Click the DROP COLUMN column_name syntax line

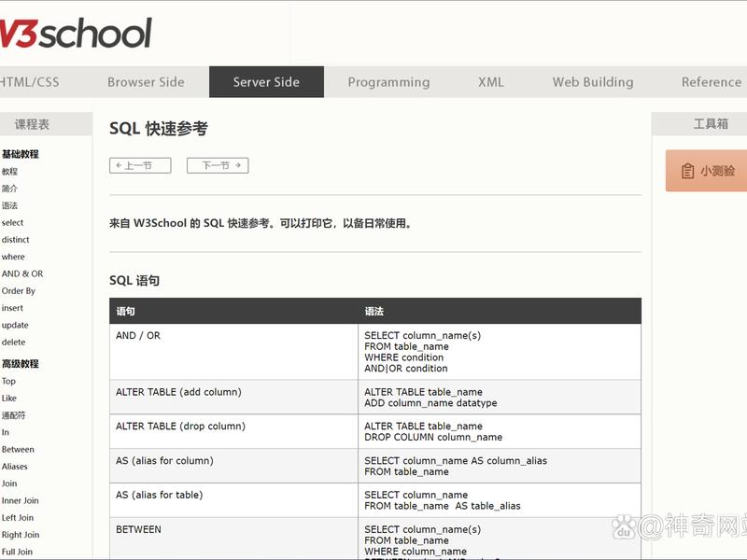point(433,437)
